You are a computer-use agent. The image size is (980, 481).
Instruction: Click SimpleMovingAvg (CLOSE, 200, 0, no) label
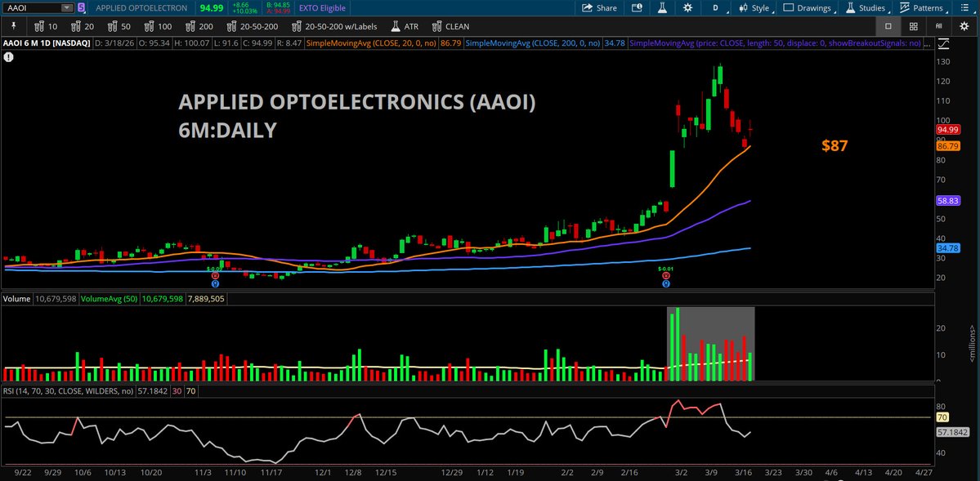[533, 44]
